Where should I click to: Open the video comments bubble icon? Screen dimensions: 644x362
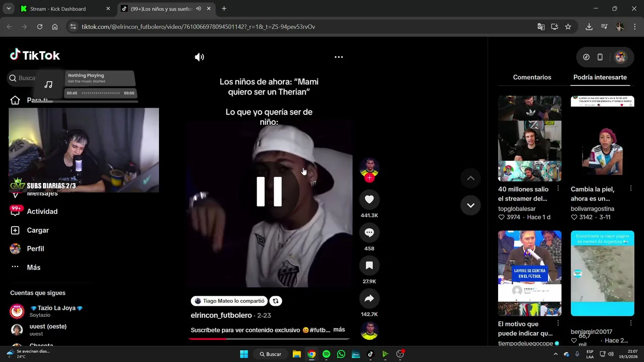369,232
